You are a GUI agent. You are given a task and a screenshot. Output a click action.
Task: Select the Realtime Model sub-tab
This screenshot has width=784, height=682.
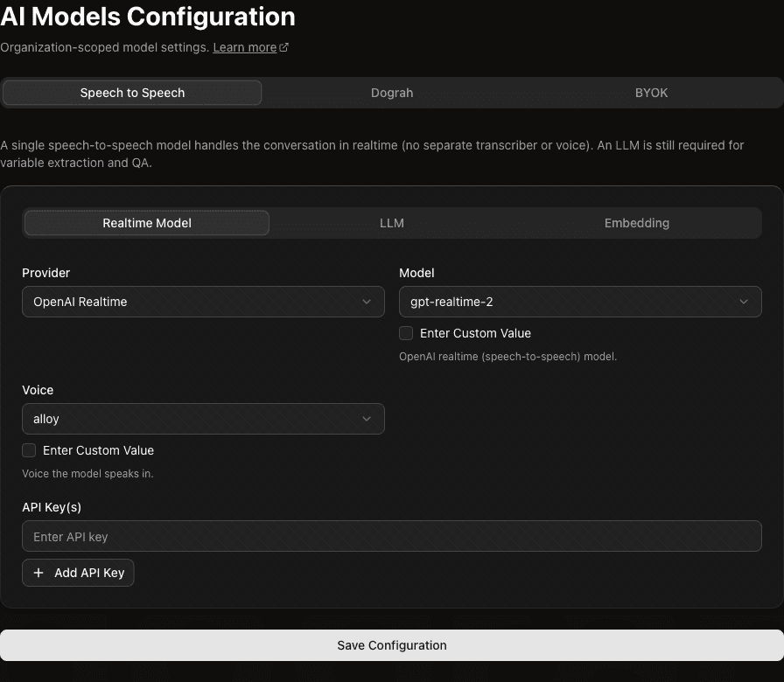click(x=147, y=223)
